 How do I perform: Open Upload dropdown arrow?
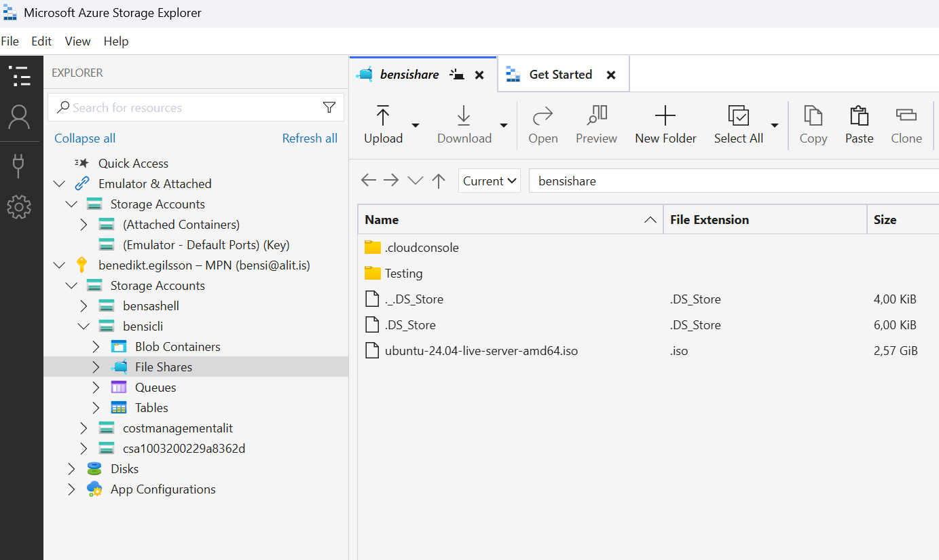416,125
